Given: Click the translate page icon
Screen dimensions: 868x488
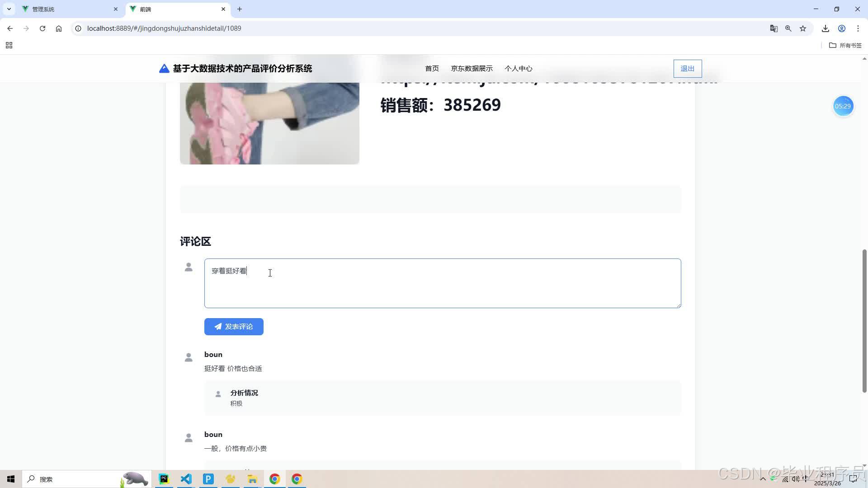Looking at the screenshot, I should coord(774,28).
